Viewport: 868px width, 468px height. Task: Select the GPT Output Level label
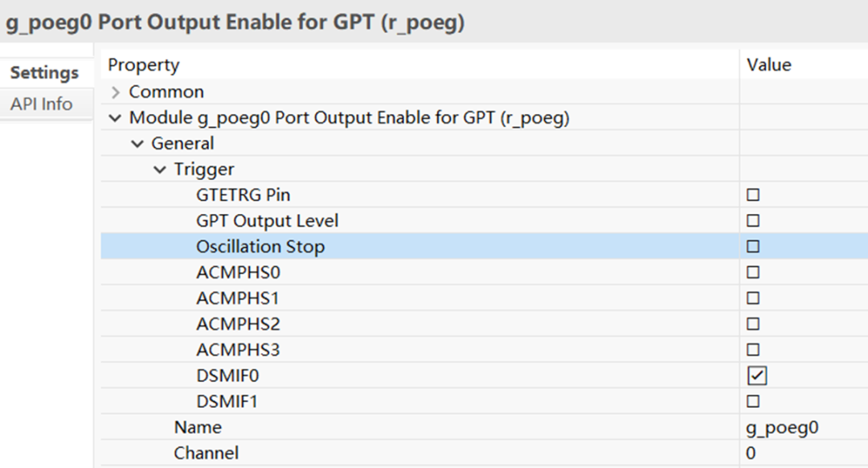267,221
